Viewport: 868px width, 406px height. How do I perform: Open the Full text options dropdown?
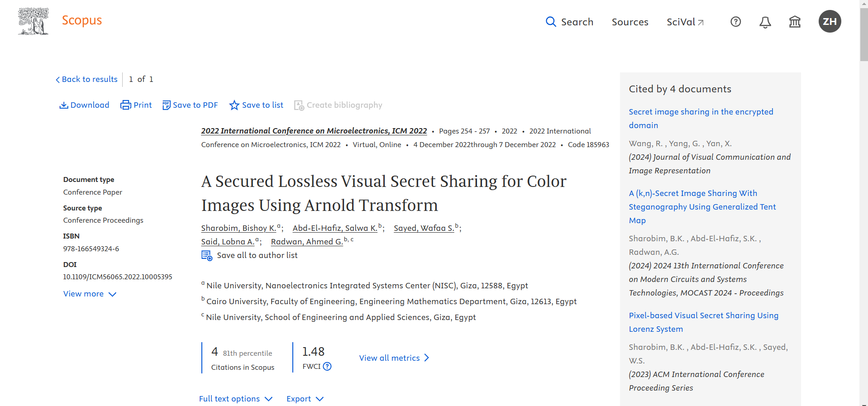point(235,399)
